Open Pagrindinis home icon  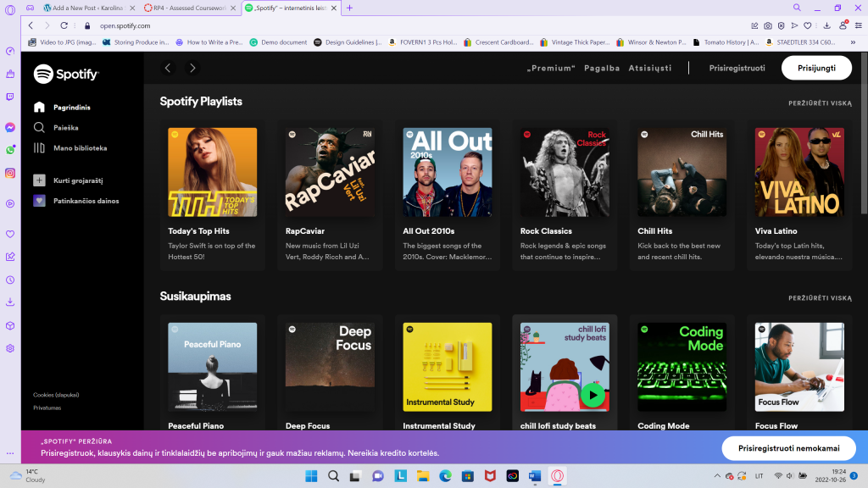click(39, 107)
